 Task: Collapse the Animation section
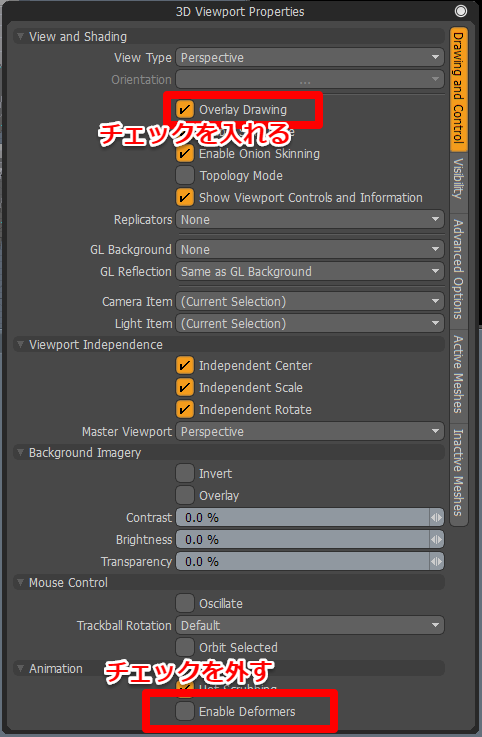(20, 668)
